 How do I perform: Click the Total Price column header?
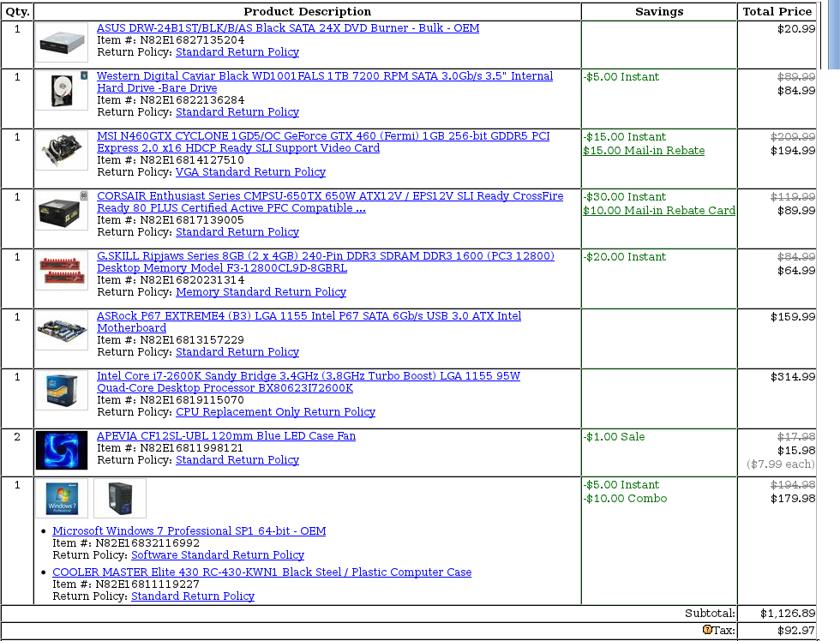(x=777, y=12)
